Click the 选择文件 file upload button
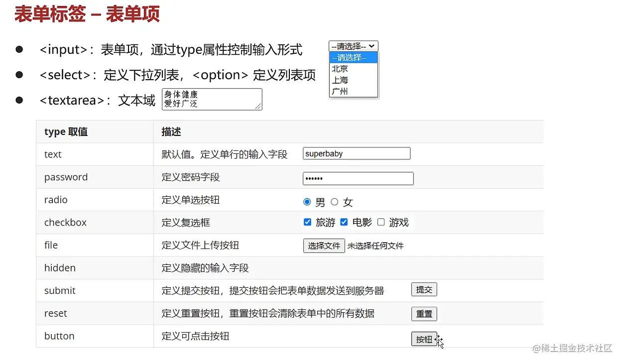The height and width of the screenshot is (364, 623). tap(324, 246)
